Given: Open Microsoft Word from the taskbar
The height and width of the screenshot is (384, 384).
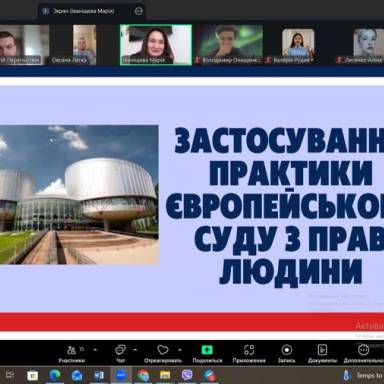Looking at the screenshot, I should [99, 375].
